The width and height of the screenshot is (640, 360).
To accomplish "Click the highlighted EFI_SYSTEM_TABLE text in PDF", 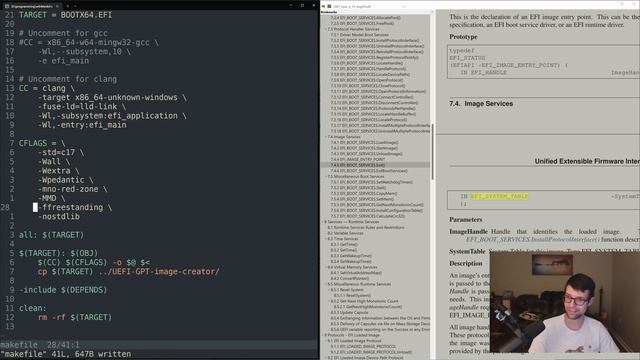I will (x=499, y=197).
